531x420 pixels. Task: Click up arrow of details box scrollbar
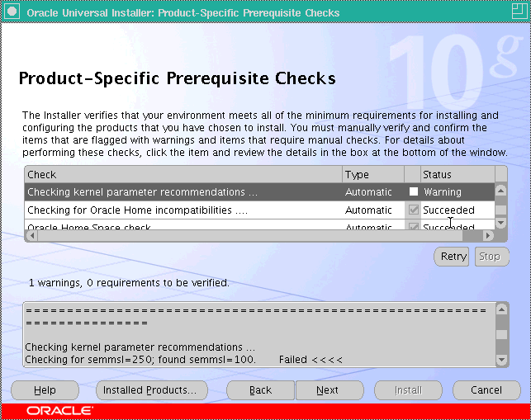point(500,309)
